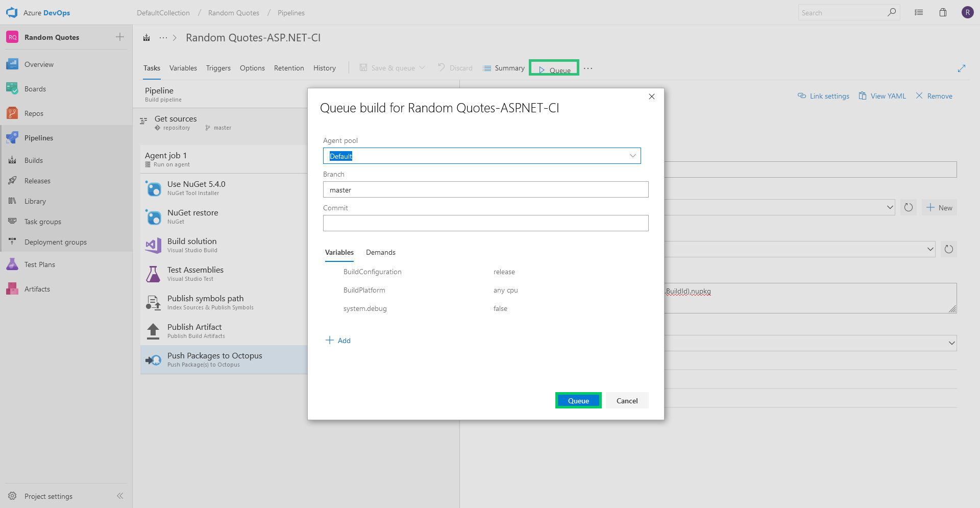Click refresh icon next to New button

(909, 207)
